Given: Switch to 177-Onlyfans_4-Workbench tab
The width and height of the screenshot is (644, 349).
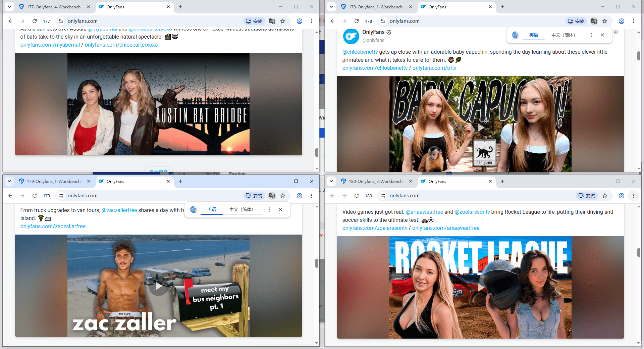Looking at the screenshot, I should 54,7.
